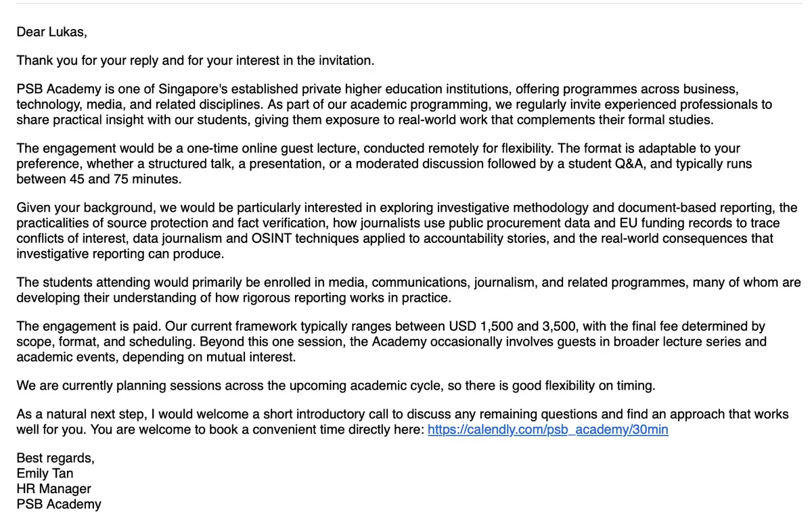Click the phrase "one-time online guest lecture"
812x525 pixels.
tap(269, 148)
